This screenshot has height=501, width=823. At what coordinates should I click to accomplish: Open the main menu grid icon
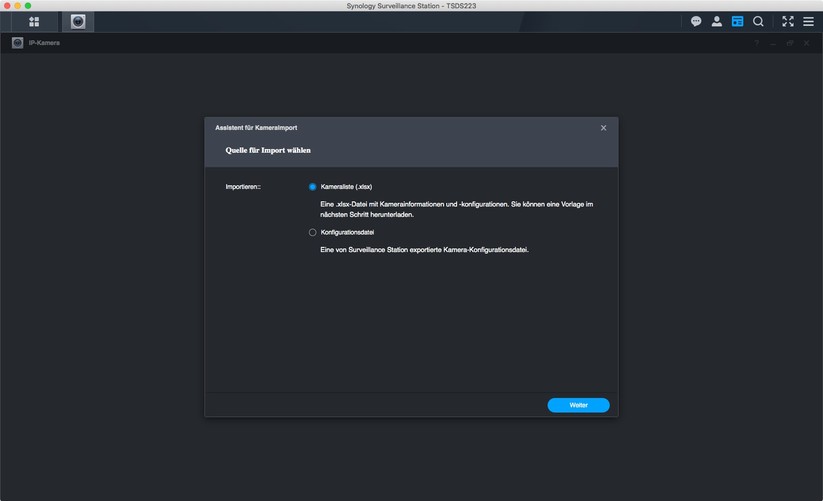coord(34,22)
